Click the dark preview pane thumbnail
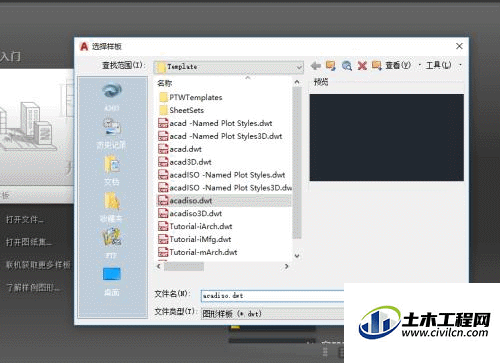The image size is (500, 363). (x=387, y=137)
